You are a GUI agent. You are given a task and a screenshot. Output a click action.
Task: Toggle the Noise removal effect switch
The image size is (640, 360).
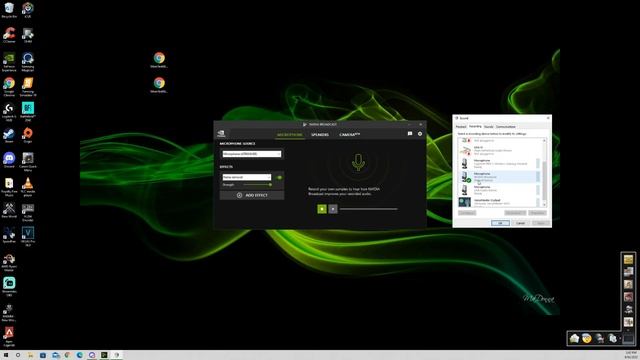point(279,177)
